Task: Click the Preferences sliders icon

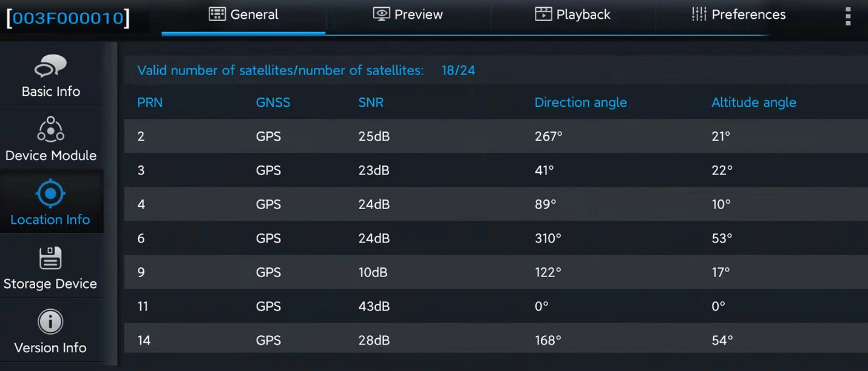Action: 699,14
